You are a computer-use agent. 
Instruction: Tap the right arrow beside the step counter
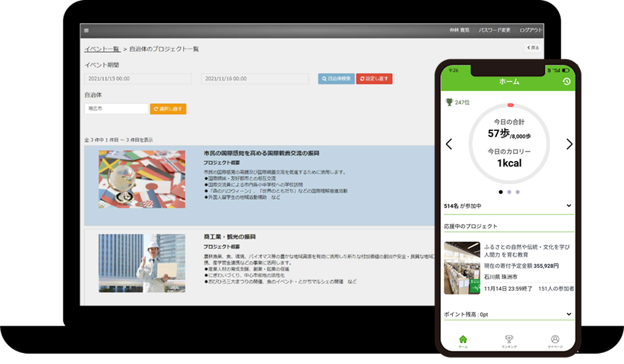tap(569, 144)
